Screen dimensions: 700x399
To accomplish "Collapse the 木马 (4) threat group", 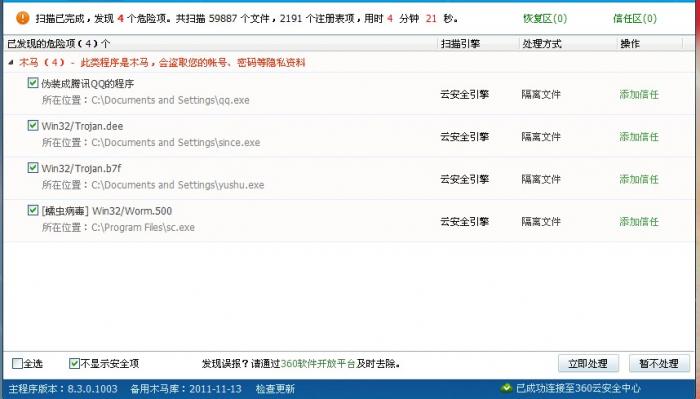I will pyautogui.click(x=11, y=62).
